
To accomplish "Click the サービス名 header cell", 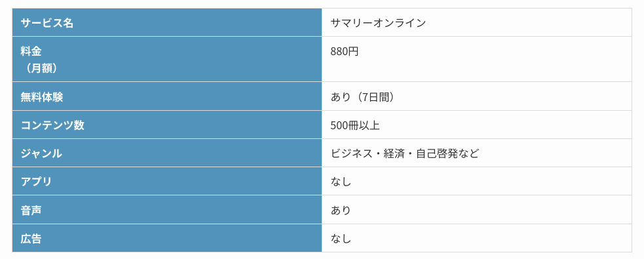I will [x=167, y=22].
